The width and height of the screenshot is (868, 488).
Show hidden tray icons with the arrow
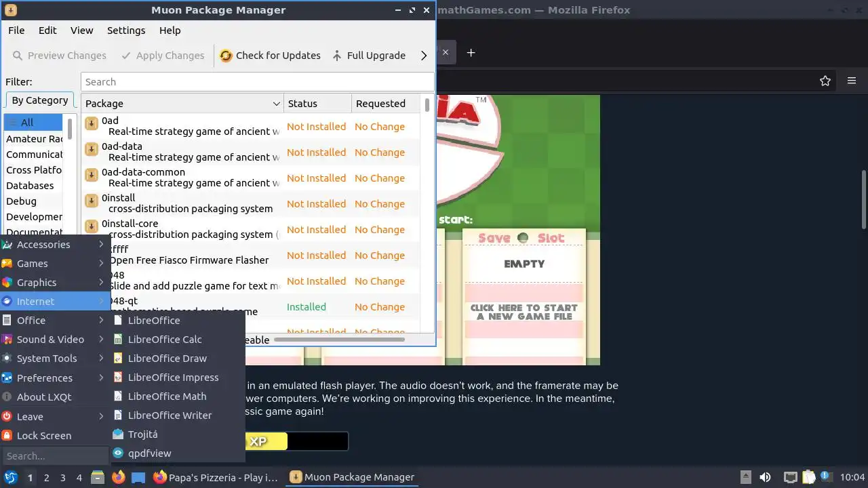pyautogui.click(x=745, y=478)
